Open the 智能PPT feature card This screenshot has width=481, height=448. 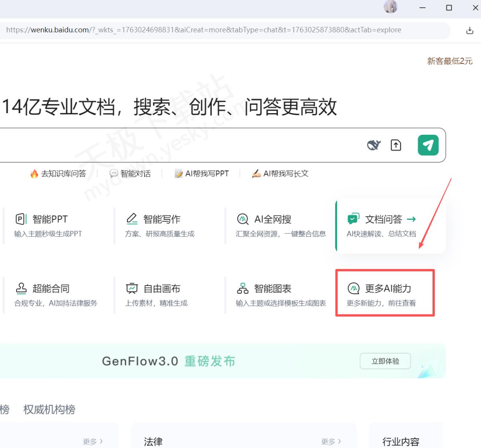point(50,226)
